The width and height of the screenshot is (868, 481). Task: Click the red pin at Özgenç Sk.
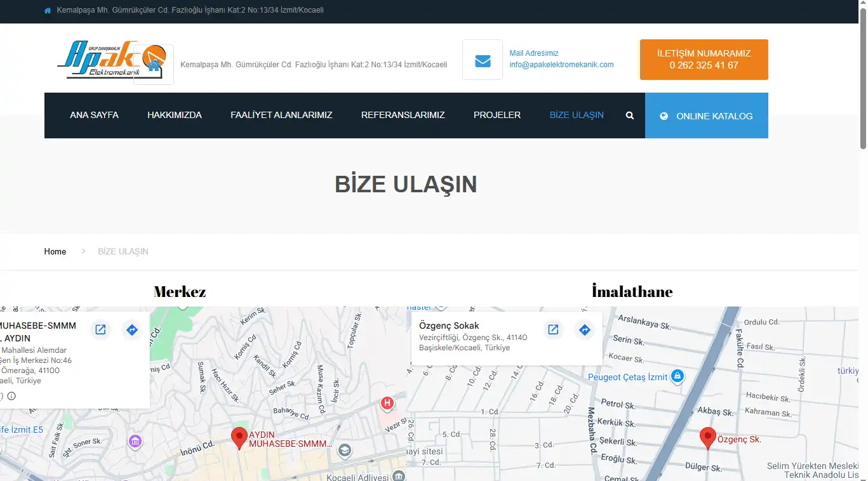(x=707, y=438)
